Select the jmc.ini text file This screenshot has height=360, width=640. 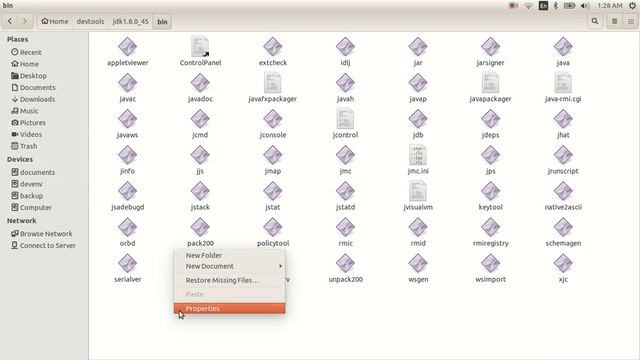tap(418, 155)
